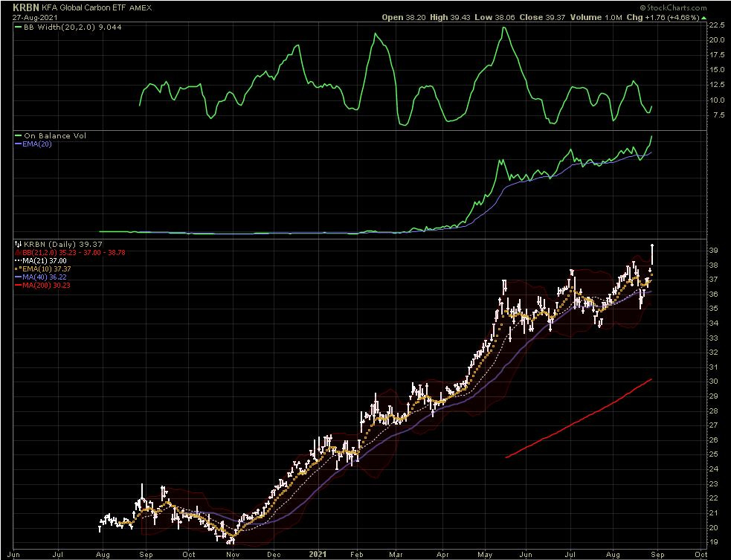Click the 17.5 value on BB Width axis
The image size is (731, 560).
716,54
